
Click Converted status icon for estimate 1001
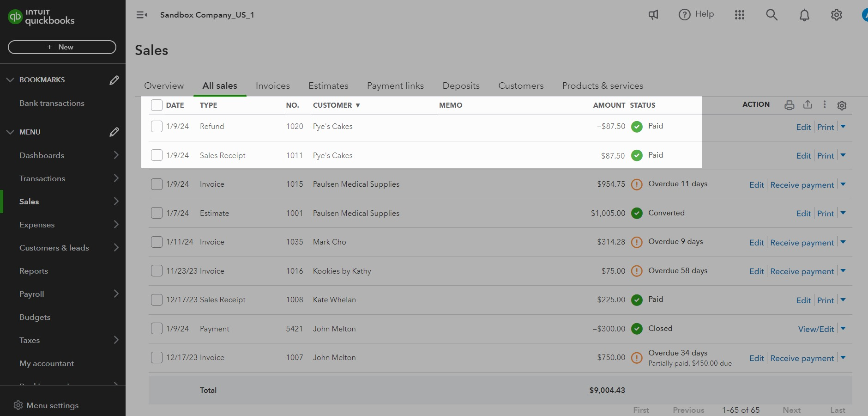click(637, 213)
